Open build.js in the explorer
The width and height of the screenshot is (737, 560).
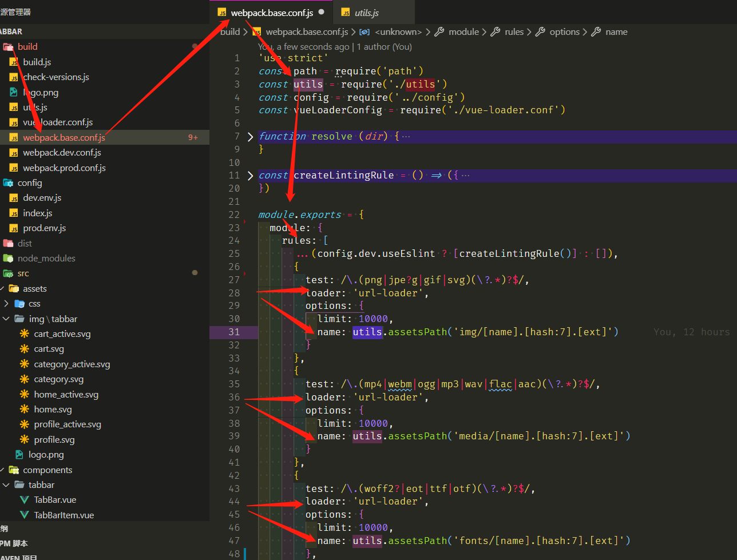pyautogui.click(x=37, y=62)
